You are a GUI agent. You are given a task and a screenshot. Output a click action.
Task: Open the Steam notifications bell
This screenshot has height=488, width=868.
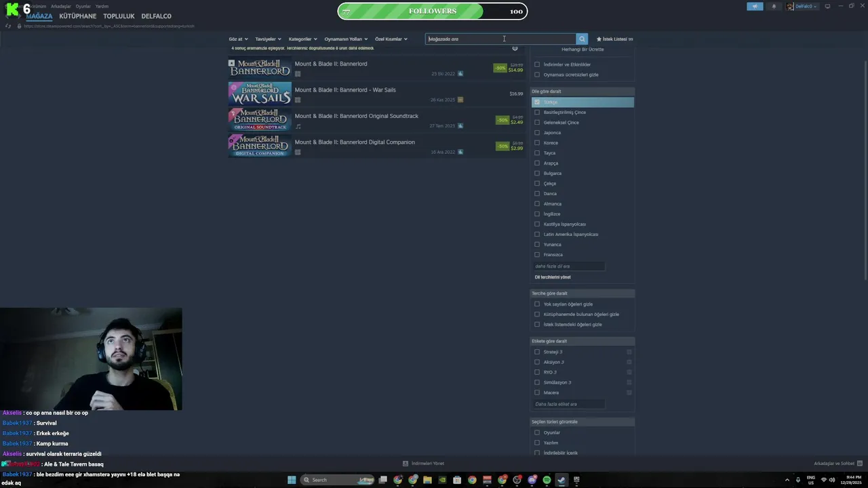tap(774, 6)
